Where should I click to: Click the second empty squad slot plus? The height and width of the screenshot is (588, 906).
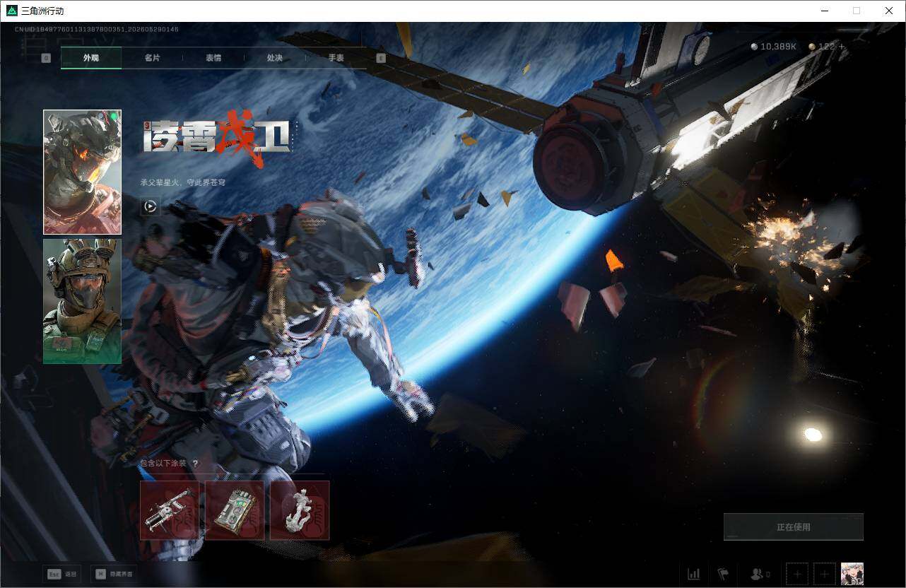825,574
